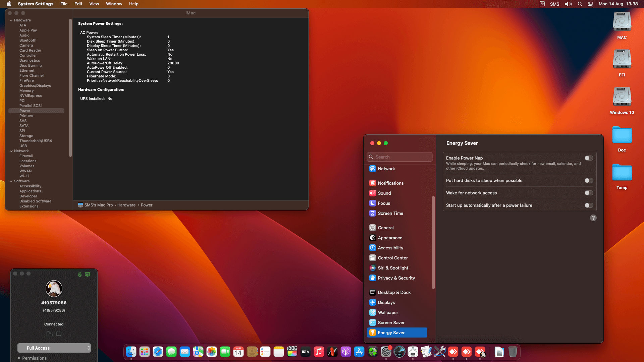644x362 pixels.
Task: Launch Safari from the Dock
Action: 158,352
